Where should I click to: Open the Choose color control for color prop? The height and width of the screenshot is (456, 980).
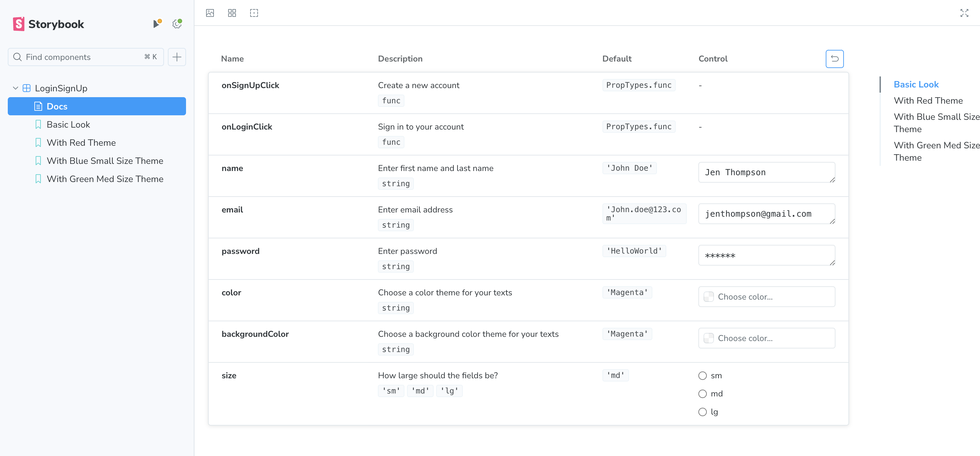click(766, 297)
